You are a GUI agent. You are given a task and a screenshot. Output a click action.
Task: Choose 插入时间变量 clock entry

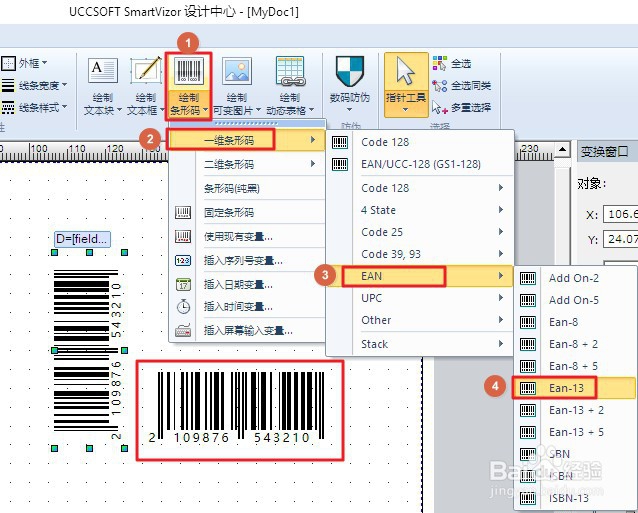pos(247,306)
